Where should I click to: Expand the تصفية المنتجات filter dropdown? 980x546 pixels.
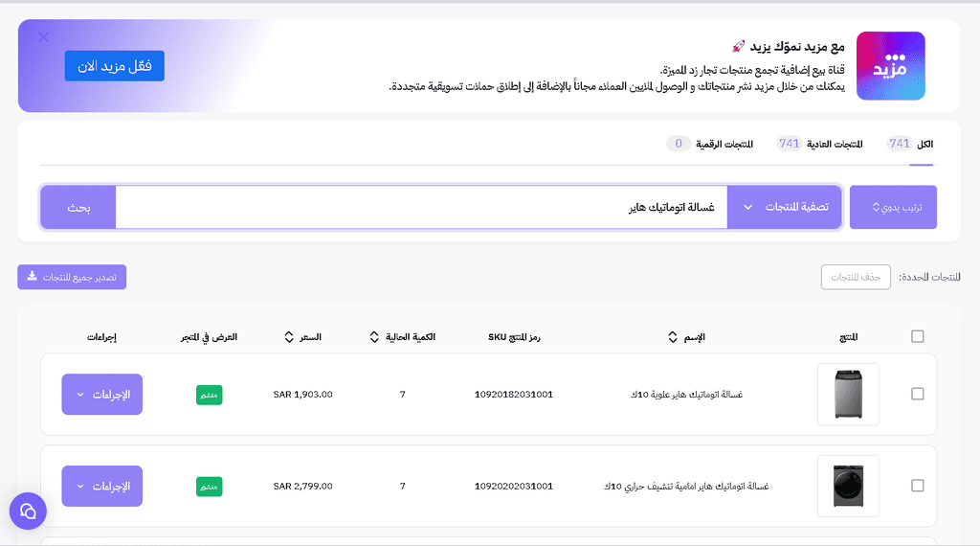point(785,207)
